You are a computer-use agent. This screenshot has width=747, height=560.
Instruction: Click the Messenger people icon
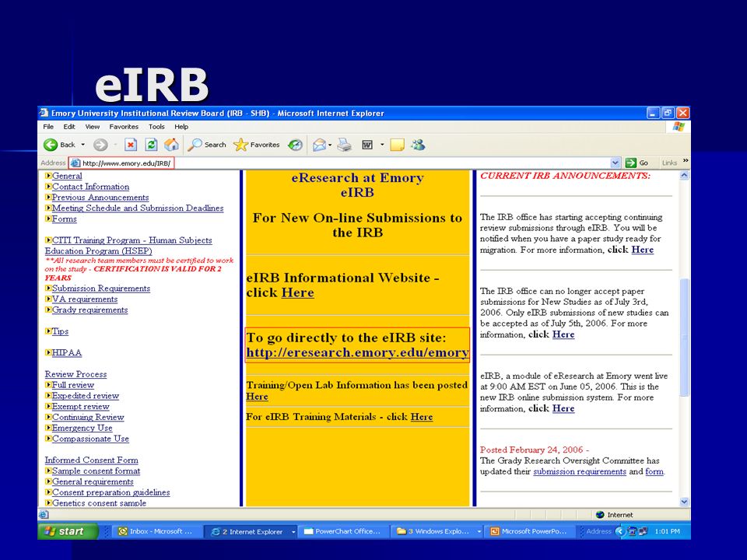point(419,145)
